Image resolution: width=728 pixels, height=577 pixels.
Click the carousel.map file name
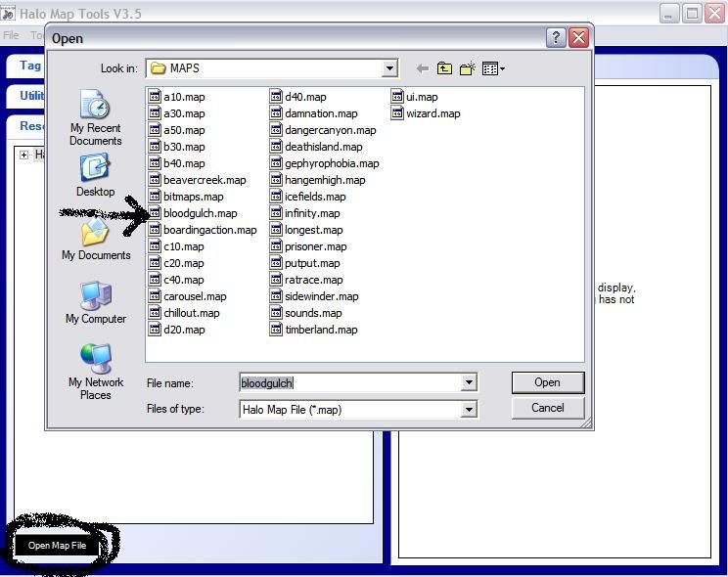[x=195, y=296]
